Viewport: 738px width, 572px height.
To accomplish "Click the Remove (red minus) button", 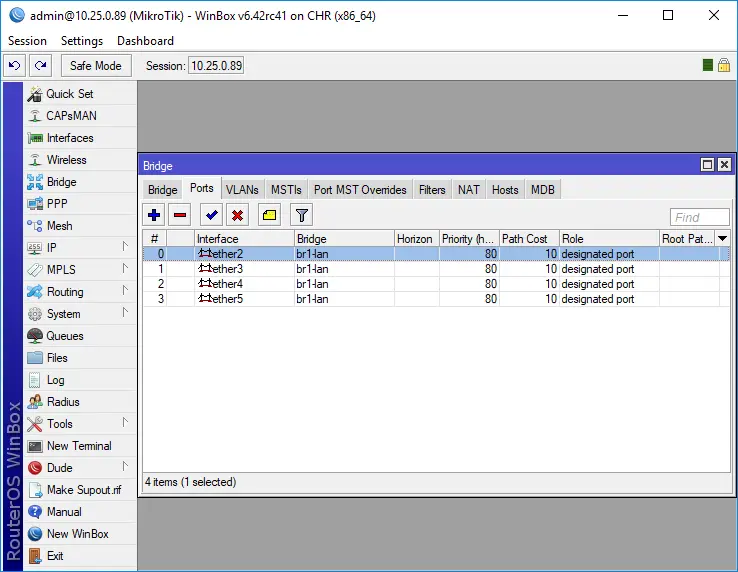I will pos(180,215).
